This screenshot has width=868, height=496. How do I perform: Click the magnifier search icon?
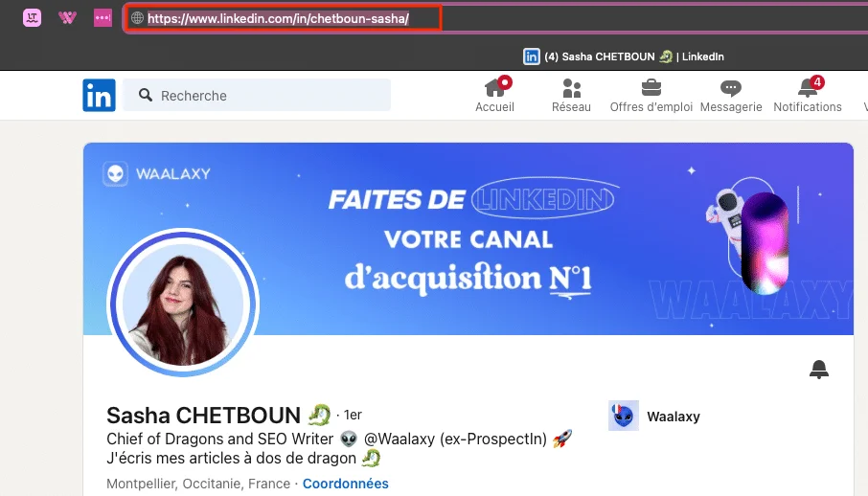click(x=146, y=95)
